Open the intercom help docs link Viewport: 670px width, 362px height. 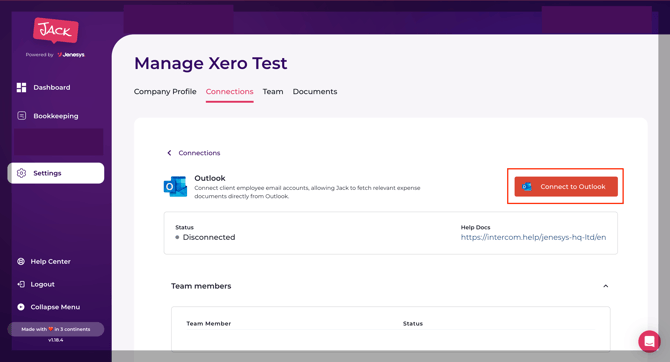point(533,237)
